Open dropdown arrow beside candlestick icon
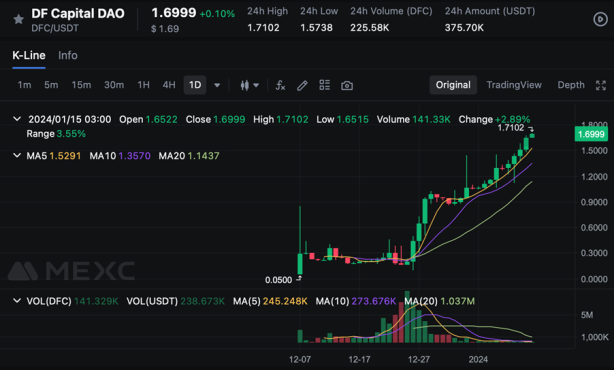 pyautogui.click(x=256, y=85)
